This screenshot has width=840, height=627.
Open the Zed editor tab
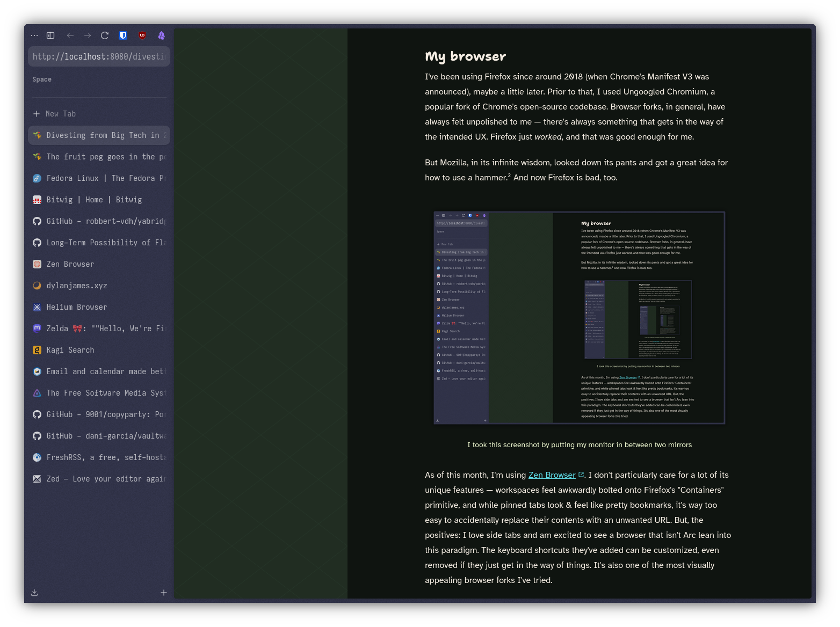tap(99, 479)
